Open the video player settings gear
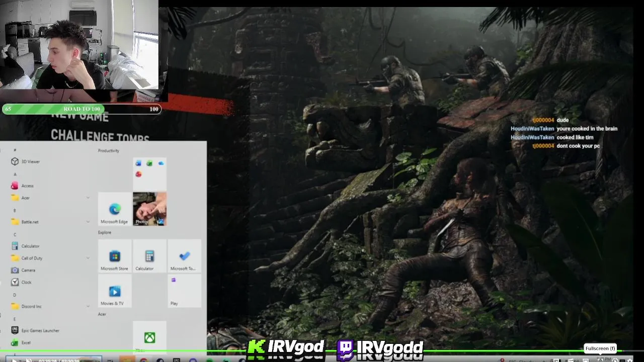 pos(629,360)
